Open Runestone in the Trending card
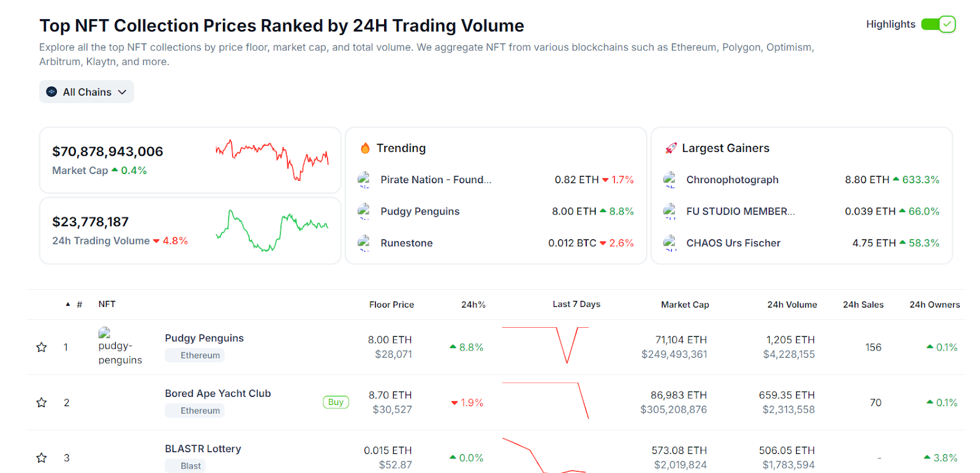 tap(407, 243)
